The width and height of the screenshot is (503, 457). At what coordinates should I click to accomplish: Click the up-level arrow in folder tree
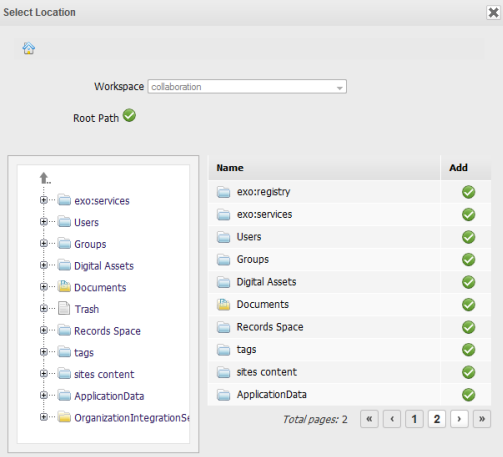pyautogui.click(x=45, y=178)
